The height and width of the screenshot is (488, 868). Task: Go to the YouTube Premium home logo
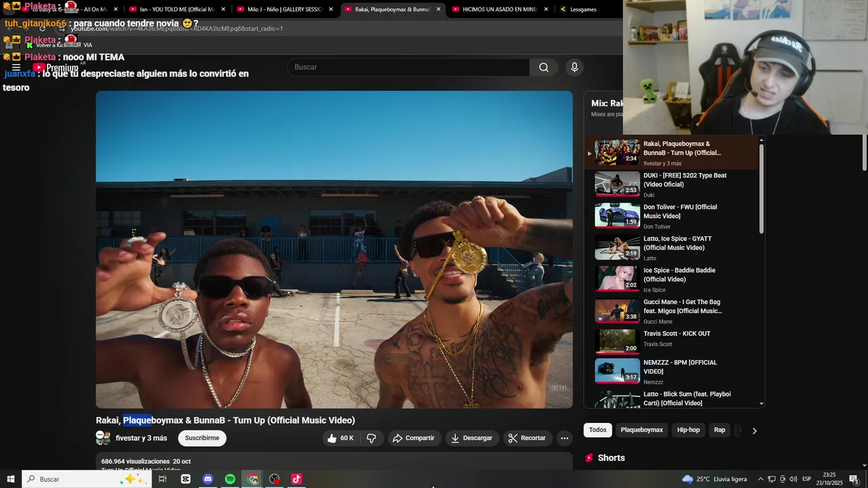coord(57,68)
